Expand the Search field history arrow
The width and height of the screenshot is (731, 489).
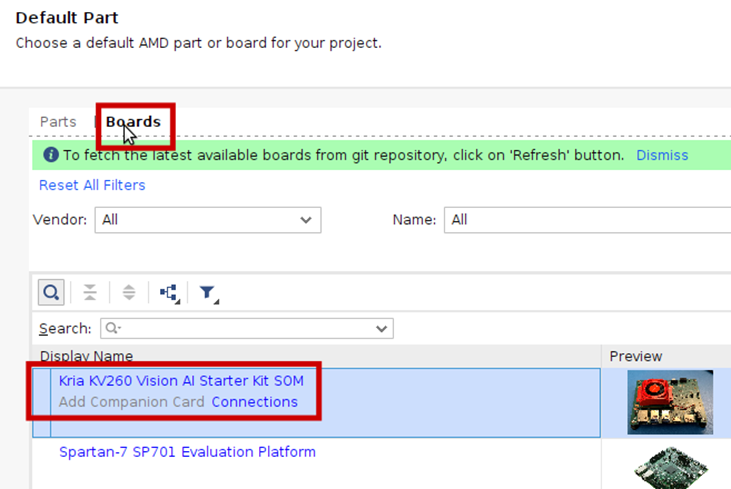[x=381, y=328]
